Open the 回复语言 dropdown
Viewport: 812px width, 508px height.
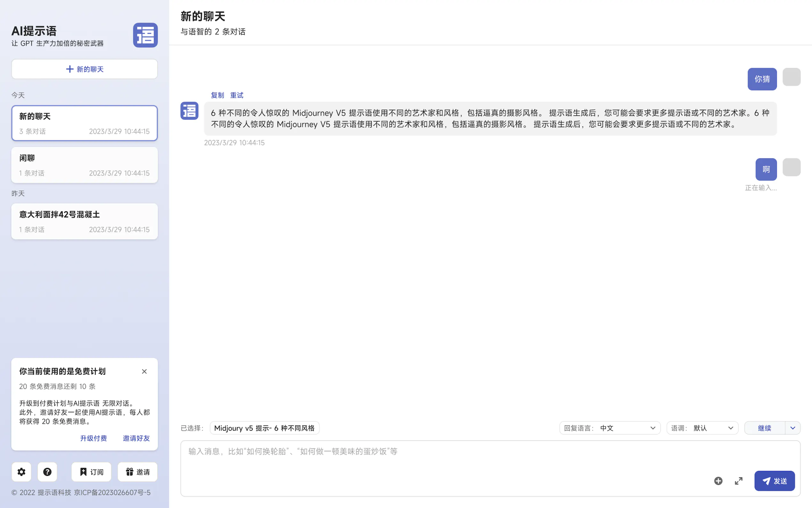[x=610, y=428]
